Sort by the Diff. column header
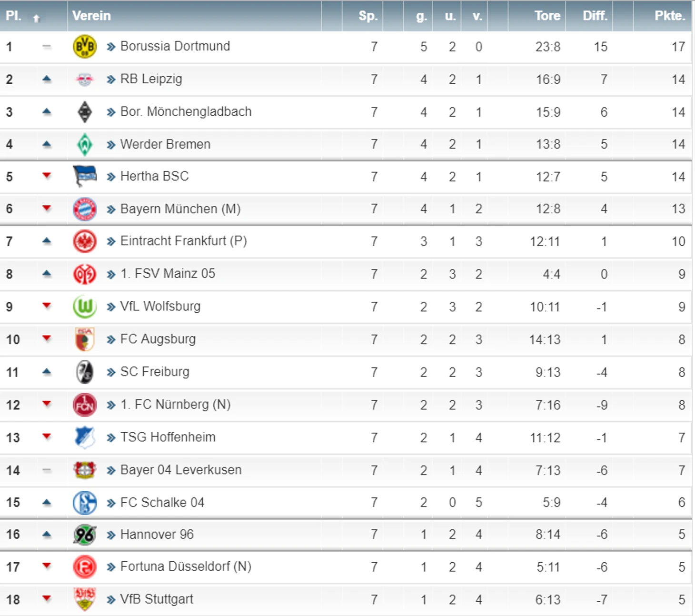 [595, 16]
